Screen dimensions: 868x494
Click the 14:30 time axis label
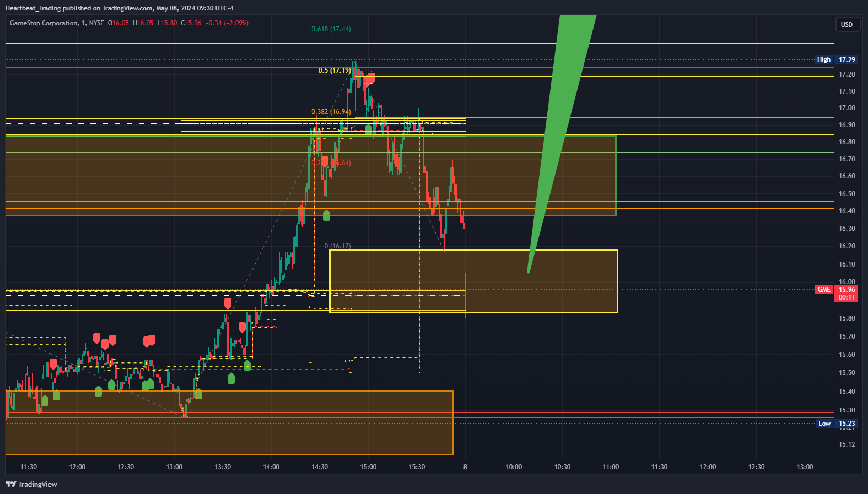pos(320,467)
